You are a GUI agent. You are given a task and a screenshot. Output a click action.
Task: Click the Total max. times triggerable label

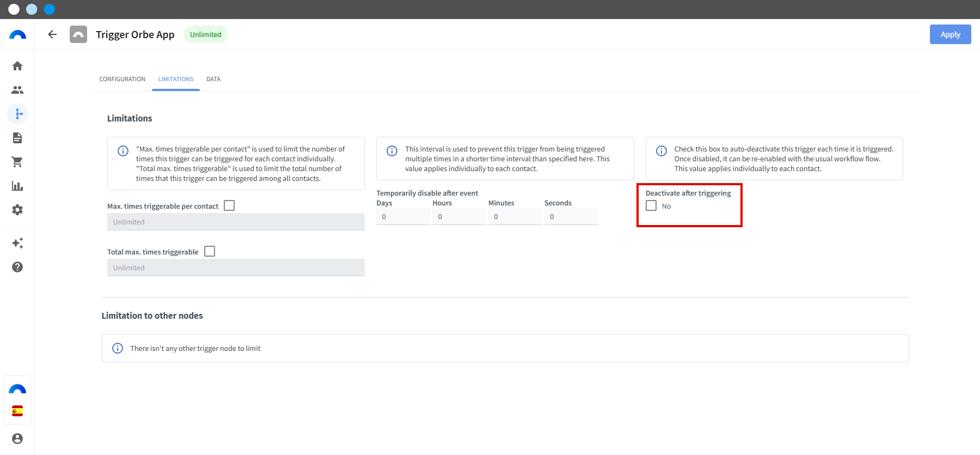[153, 252]
